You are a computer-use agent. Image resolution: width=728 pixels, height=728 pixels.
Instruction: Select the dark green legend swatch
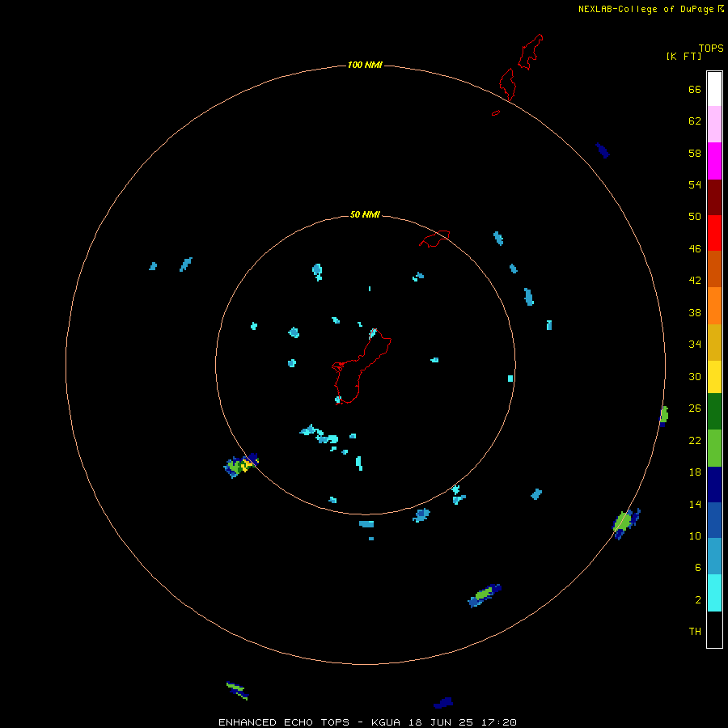point(714,412)
